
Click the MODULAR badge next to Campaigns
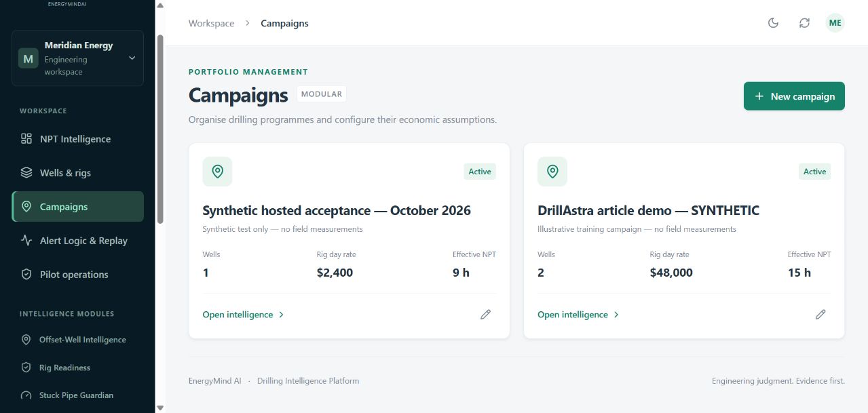coord(322,94)
